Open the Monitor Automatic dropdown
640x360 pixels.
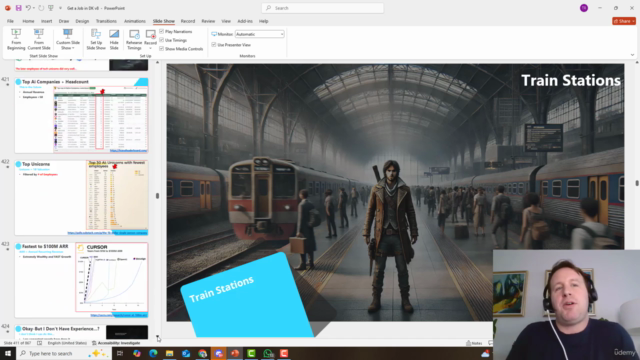[x=260, y=34]
